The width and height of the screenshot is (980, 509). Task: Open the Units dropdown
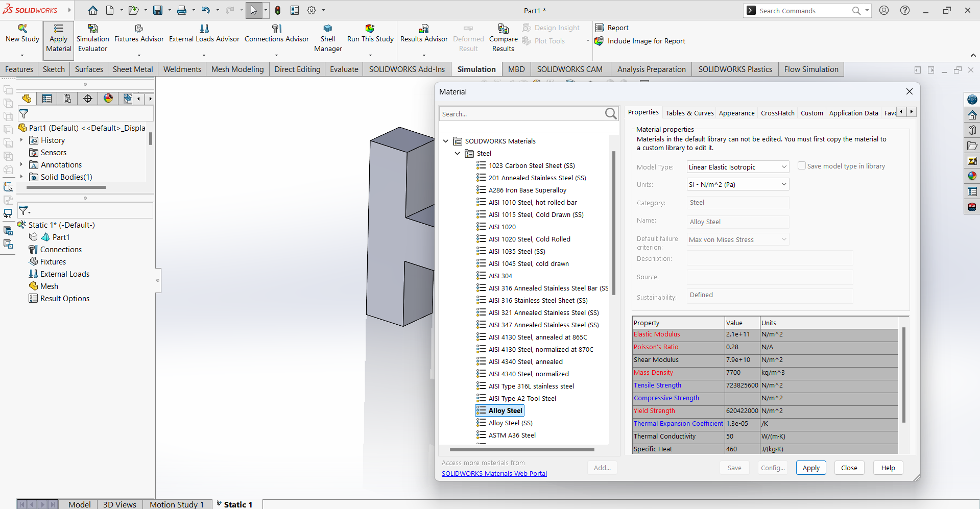(737, 184)
